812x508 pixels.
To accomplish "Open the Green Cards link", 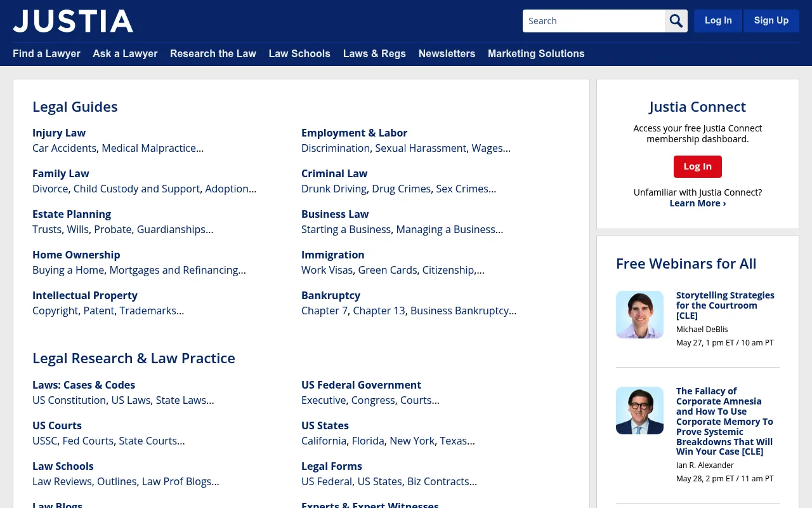I will [388, 270].
